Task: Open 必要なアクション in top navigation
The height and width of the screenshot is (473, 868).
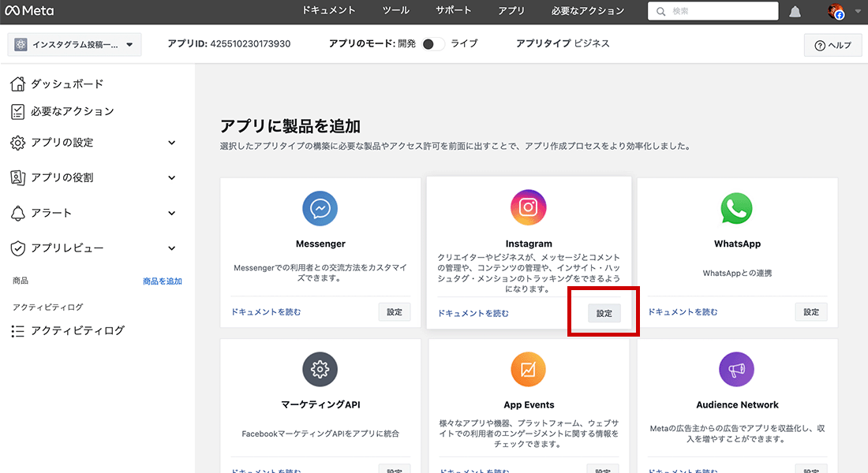Action: (x=588, y=10)
